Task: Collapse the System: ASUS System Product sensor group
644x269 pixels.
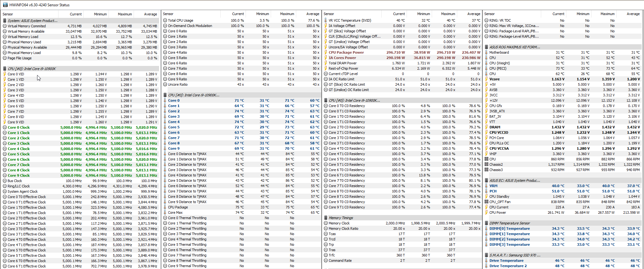Action: point(5,21)
